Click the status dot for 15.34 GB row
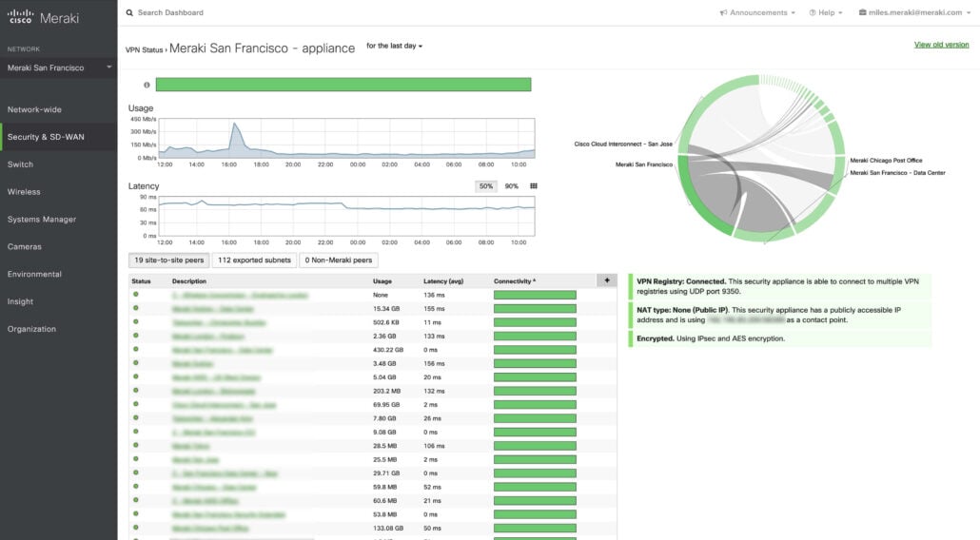This screenshot has height=540, width=980. (136, 308)
